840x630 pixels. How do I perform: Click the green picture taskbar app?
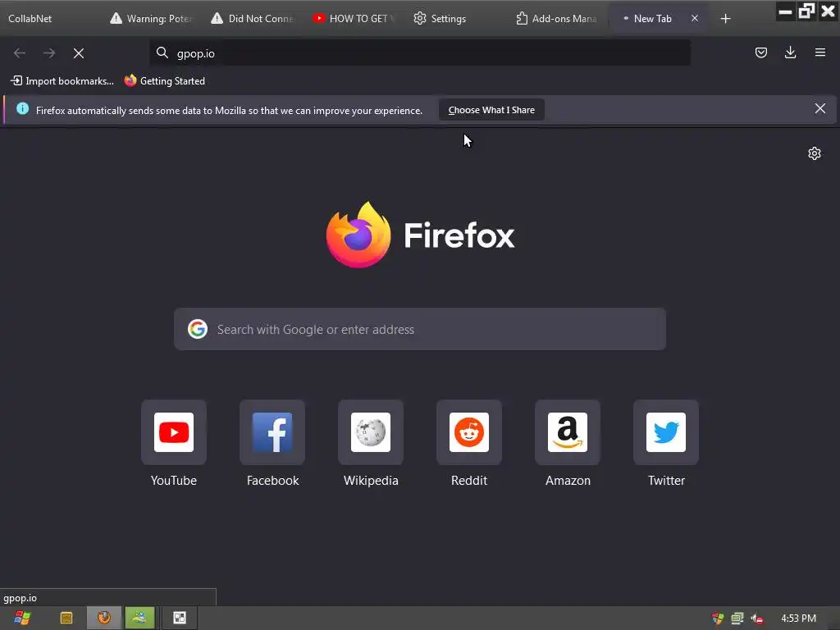pyautogui.click(x=139, y=619)
